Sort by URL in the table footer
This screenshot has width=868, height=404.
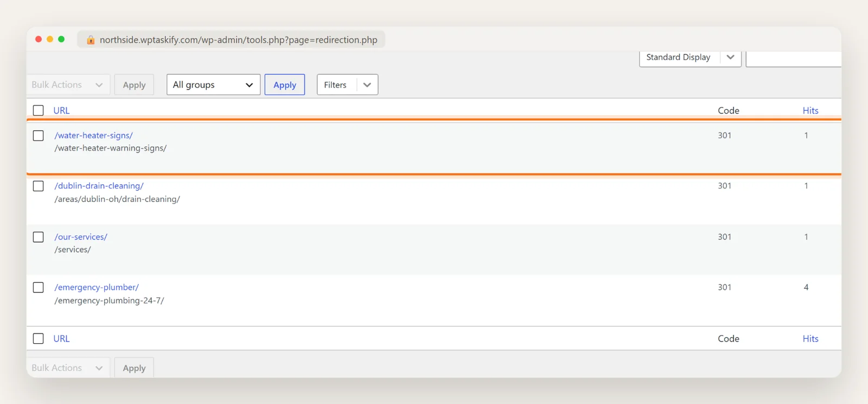(61, 338)
